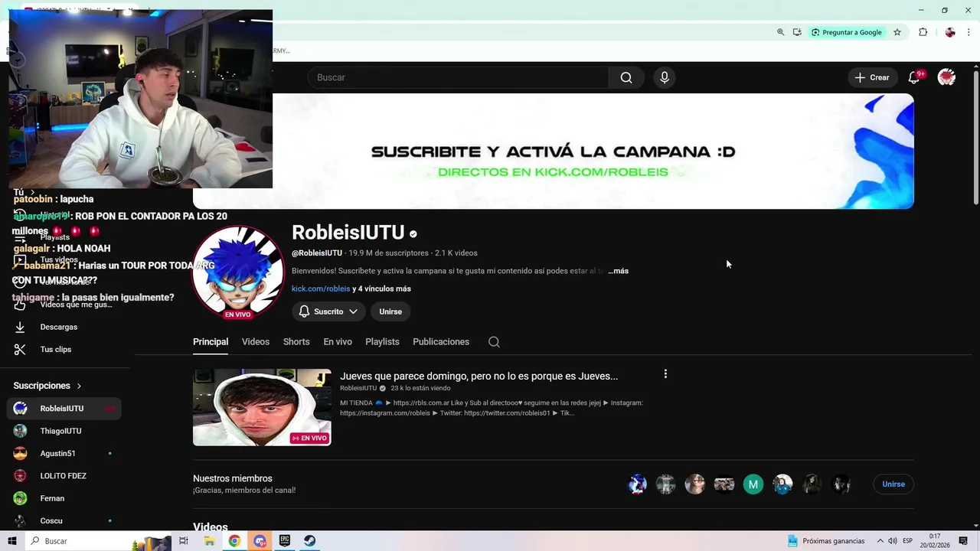Open LOLiTO FDEZ subscription
This screenshot has height=551, width=980.
(x=64, y=476)
